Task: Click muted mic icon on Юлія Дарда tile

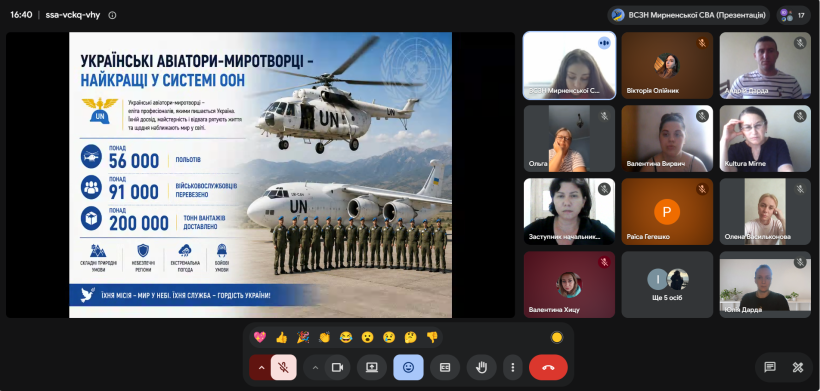Action: pyautogui.click(x=800, y=262)
